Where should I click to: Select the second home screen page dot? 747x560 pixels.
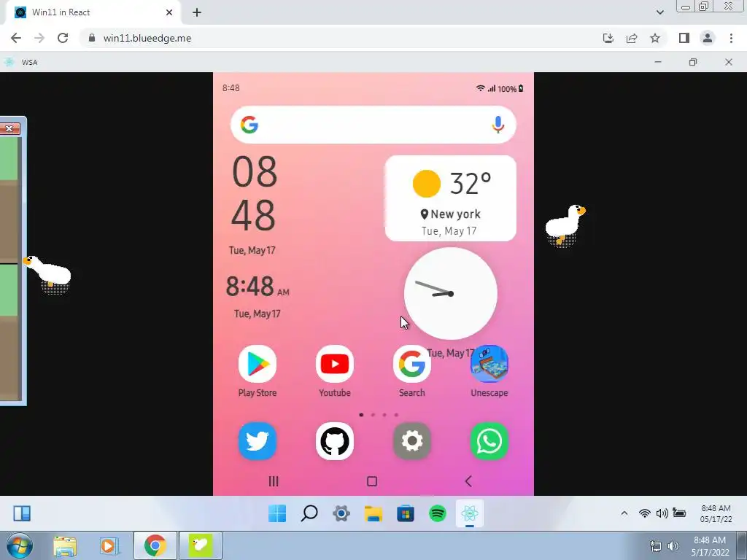[373, 415]
